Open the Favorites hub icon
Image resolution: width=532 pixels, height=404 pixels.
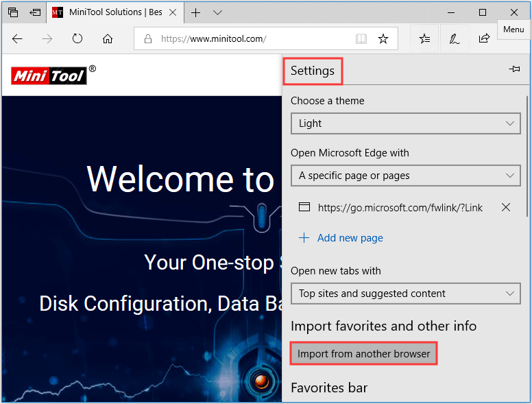click(x=425, y=39)
